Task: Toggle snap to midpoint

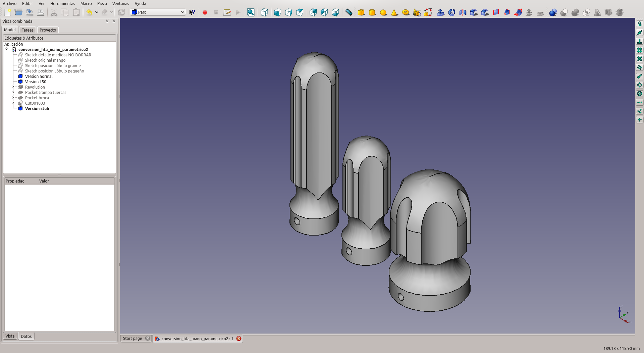Action: [640, 33]
